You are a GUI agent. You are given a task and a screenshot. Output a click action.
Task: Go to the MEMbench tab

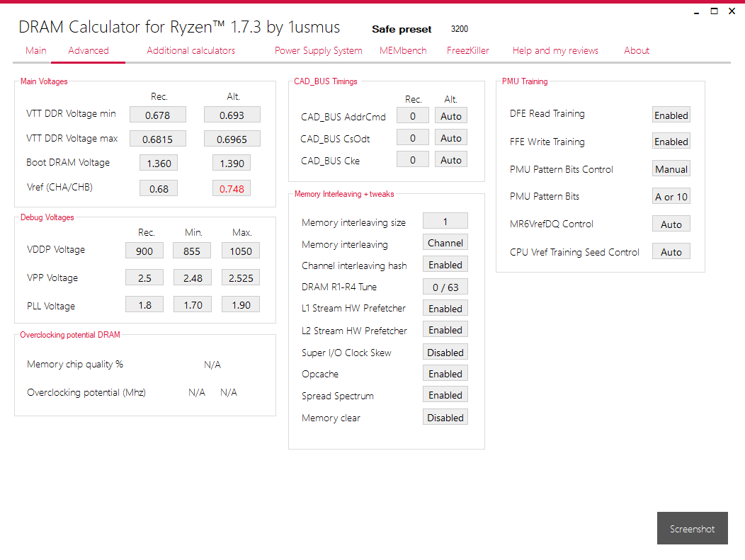tap(403, 50)
